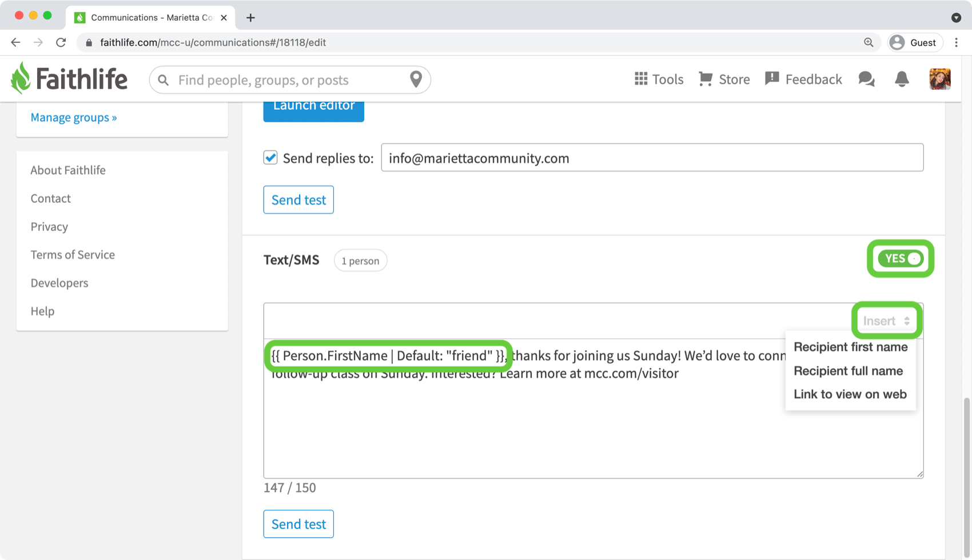Click the 147 / 150 character count
The height and width of the screenshot is (560, 972).
[x=289, y=487]
